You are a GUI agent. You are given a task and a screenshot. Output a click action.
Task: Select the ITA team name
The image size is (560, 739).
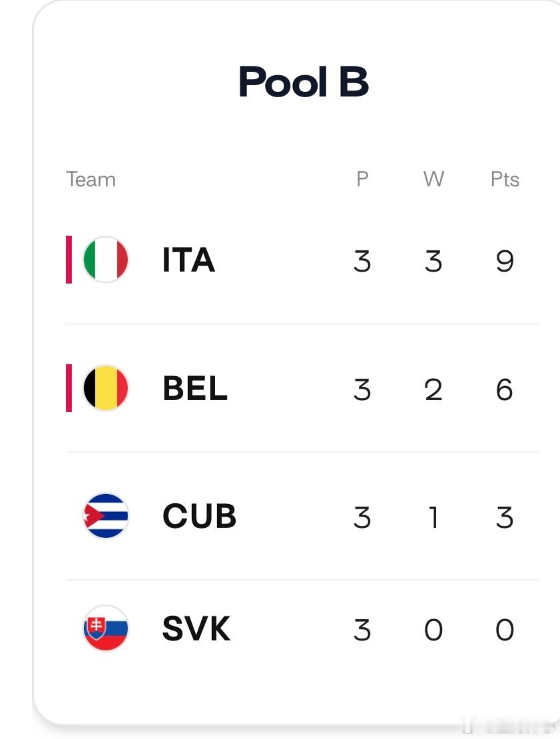188,260
